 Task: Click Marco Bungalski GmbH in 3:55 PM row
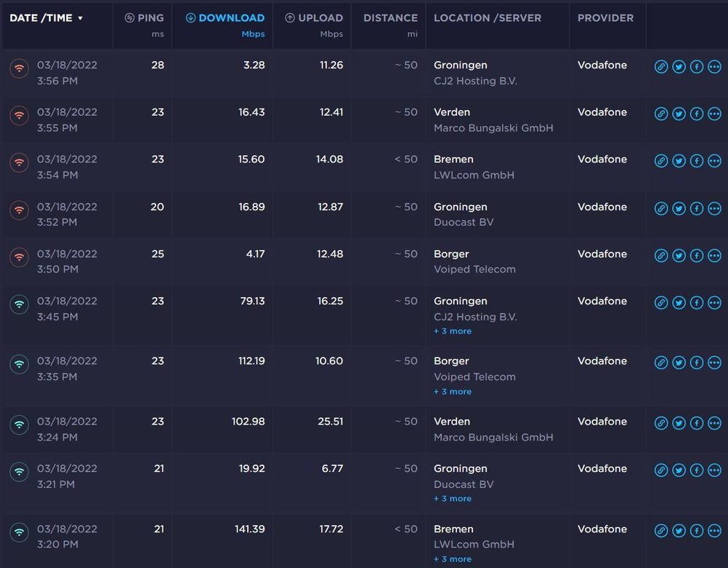coord(493,128)
